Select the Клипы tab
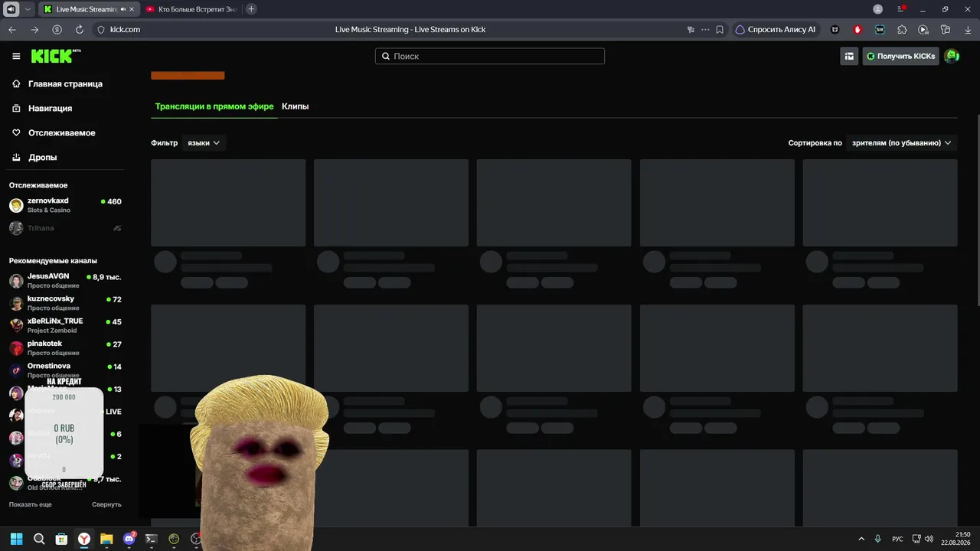The width and height of the screenshot is (980, 551). click(296, 106)
